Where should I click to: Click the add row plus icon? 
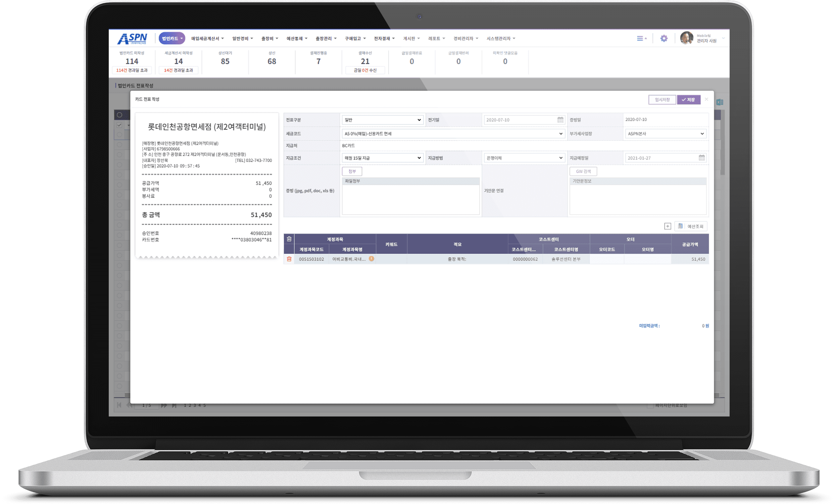click(668, 226)
